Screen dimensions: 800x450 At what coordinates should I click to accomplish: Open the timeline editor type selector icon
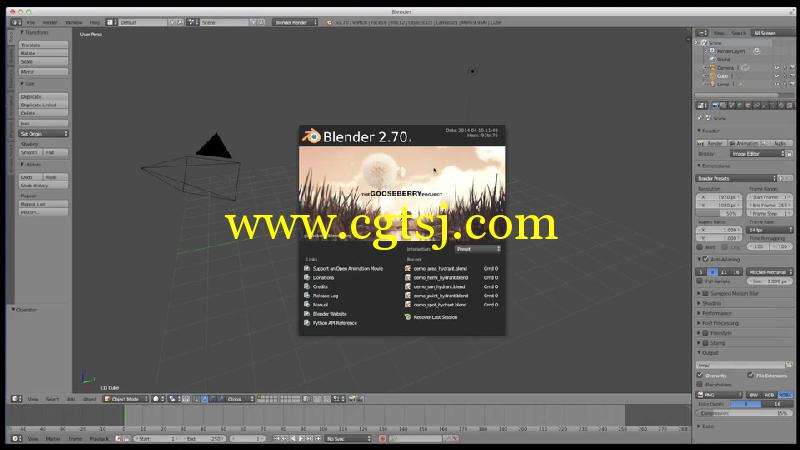[16, 439]
